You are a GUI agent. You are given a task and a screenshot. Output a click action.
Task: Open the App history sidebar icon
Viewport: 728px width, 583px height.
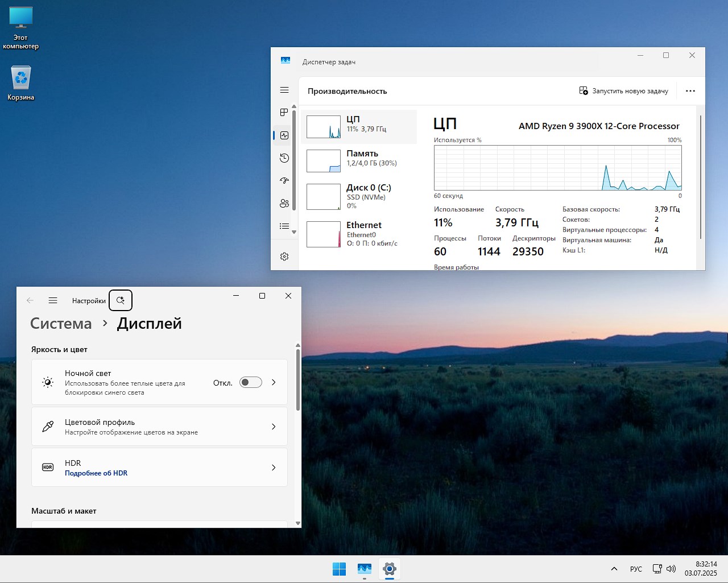coord(284,158)
